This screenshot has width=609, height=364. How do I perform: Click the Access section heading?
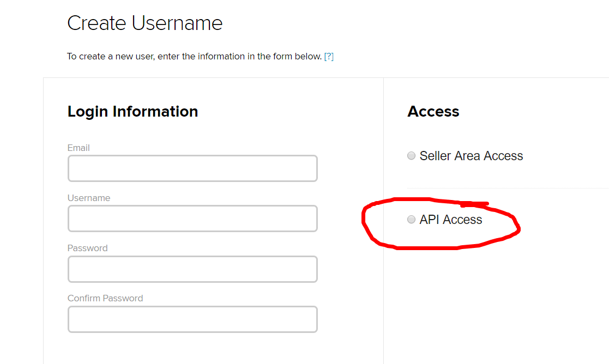(433, 111)
